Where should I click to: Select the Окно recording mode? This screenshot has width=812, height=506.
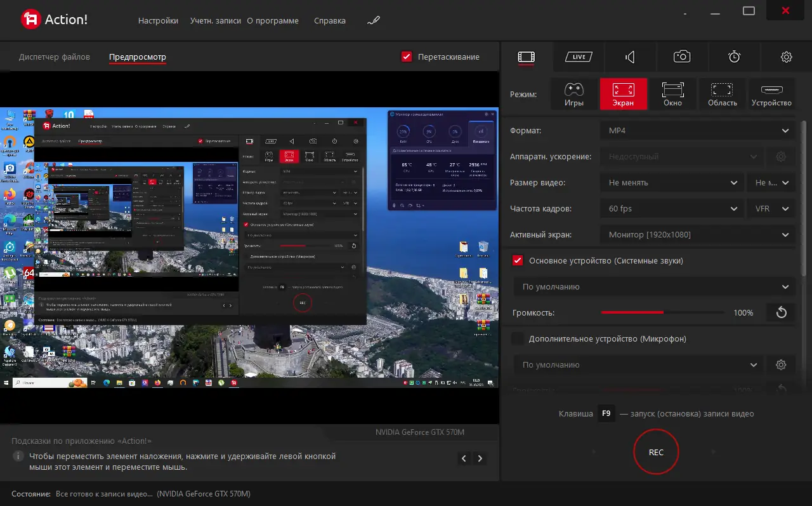[x=672, y=94]
